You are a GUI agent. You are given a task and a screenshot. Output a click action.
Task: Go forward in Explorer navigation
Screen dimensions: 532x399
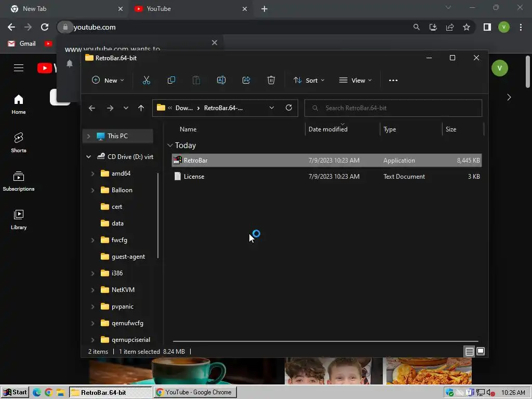[x=110, y=108]
